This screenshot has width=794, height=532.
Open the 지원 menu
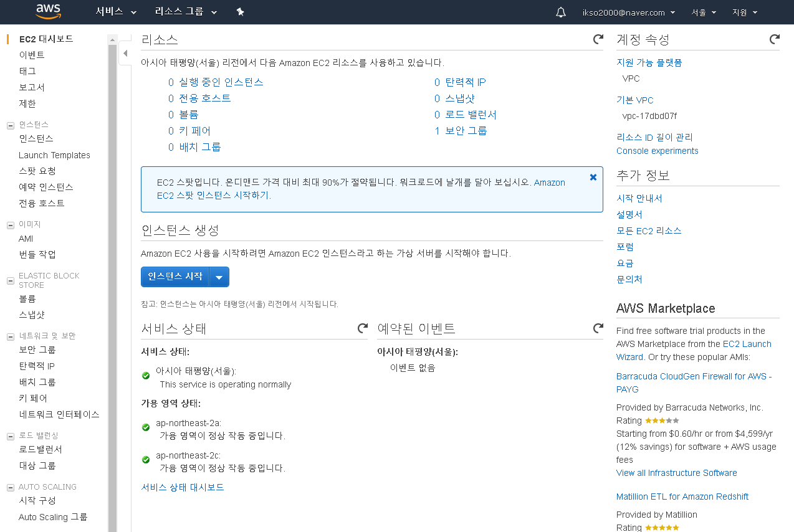pos(744,12)
